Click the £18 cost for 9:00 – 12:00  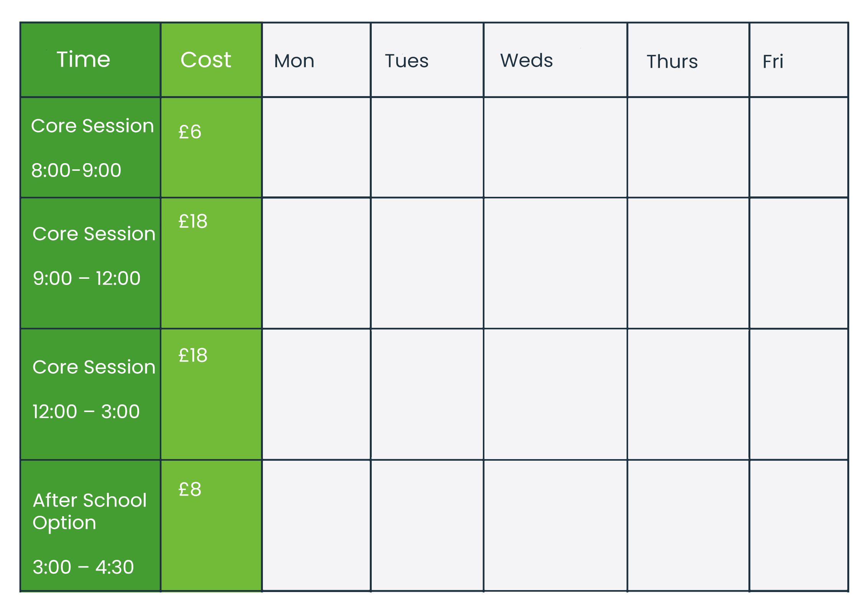[x=193, y=221]
